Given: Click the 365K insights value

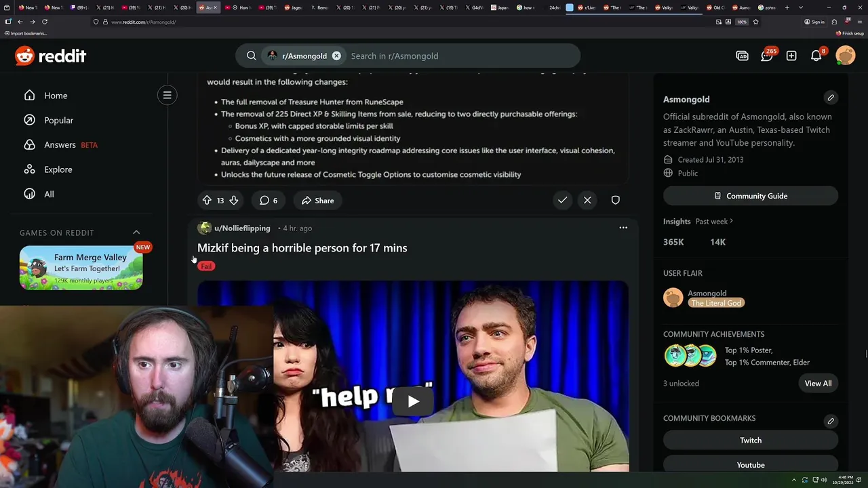Looking at the screenshot, I should coord(673,242).
